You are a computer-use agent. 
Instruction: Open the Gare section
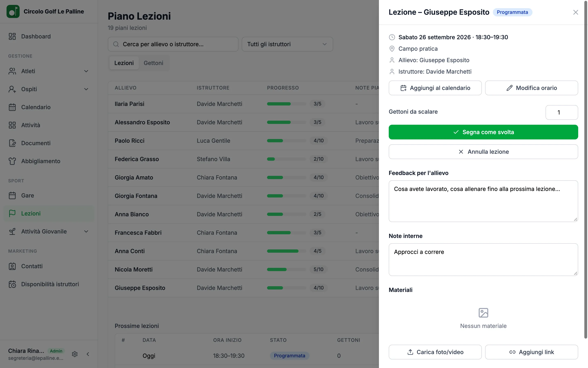[x=49, y=195]
